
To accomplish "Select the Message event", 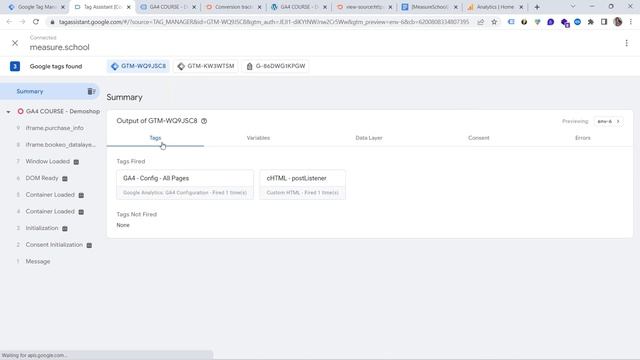I will click(38, 262).
